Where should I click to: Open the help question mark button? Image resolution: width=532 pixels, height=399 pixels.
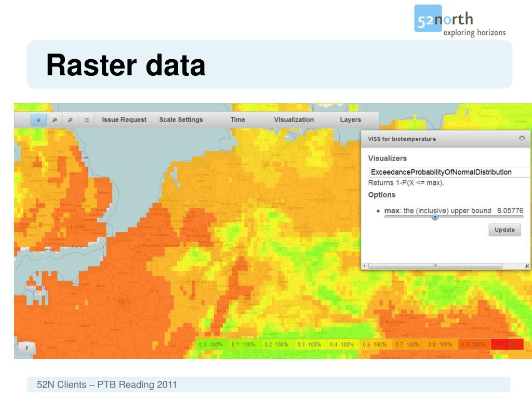point(27,348)
